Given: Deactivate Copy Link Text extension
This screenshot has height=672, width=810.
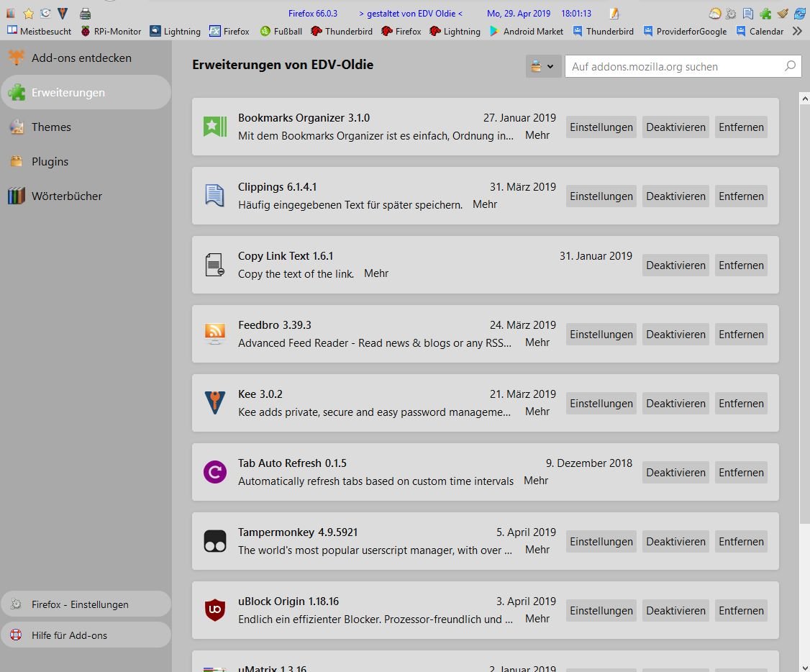Looking at the screenshot, I should (x=675, y=265).
